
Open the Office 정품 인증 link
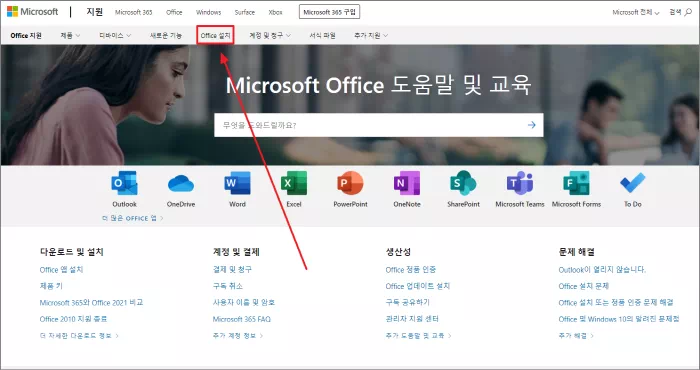click(x=411, y=270)
